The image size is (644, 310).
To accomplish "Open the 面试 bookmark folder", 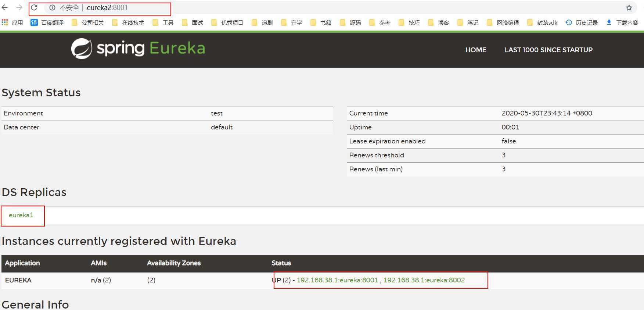I will point(192,22).
